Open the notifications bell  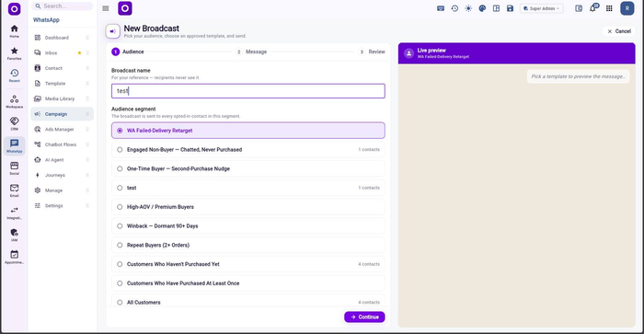(593, 8)
